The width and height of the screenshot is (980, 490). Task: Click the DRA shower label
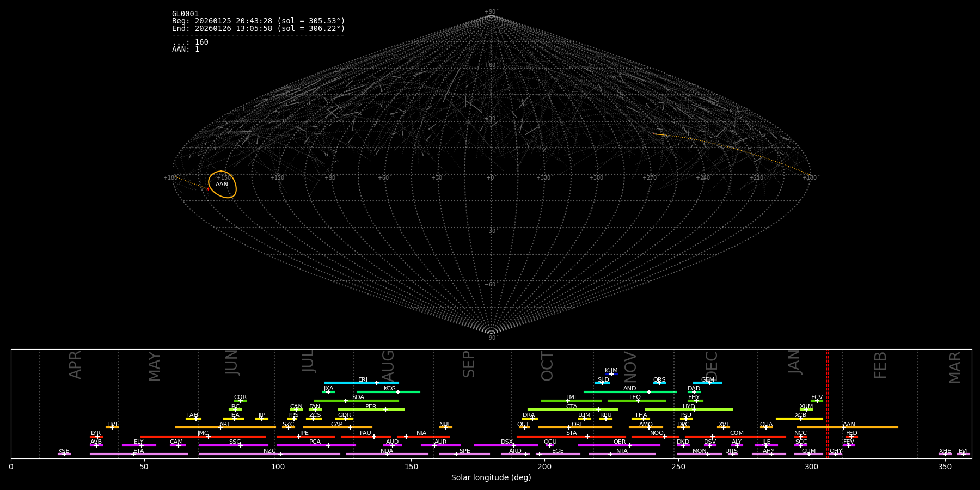tap(529, 415)
